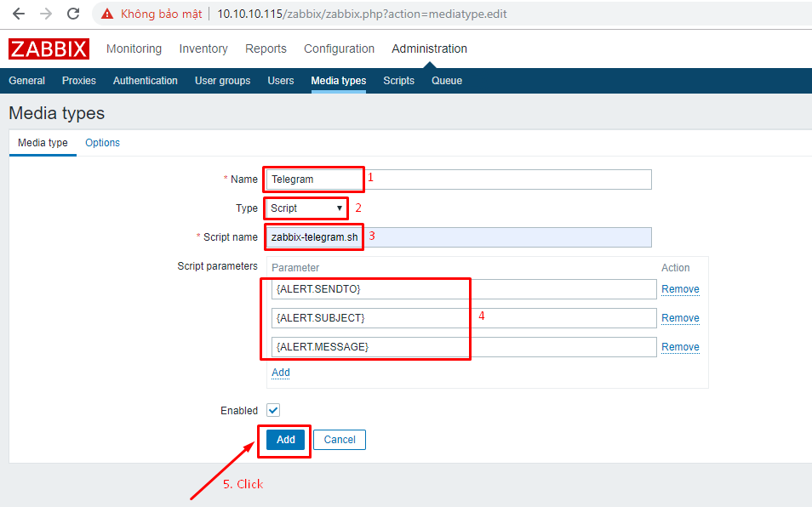This screenshot has width=812, height=507.
Task: Click the Script name input field
Action: 459,237
